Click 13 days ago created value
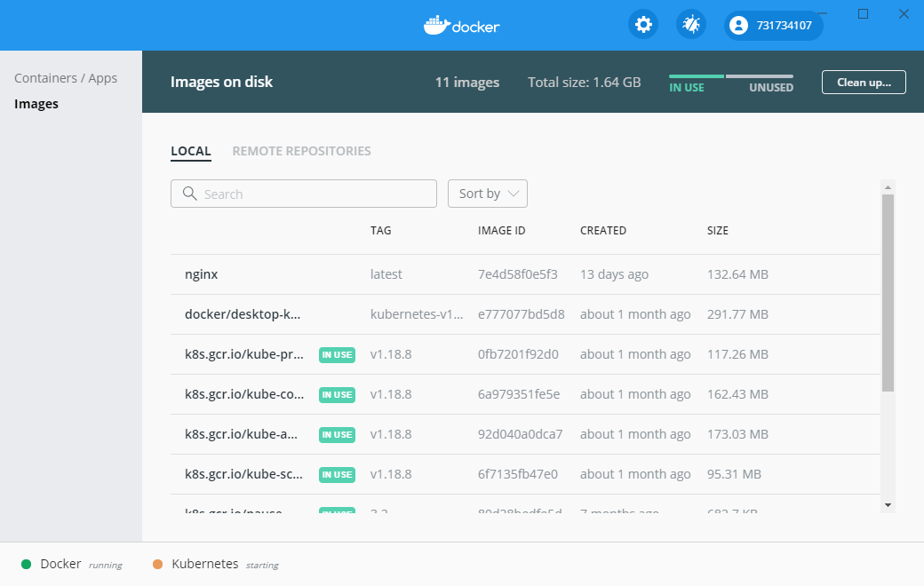The height and width of the screenshot is (586, 924). pos(614,274)
